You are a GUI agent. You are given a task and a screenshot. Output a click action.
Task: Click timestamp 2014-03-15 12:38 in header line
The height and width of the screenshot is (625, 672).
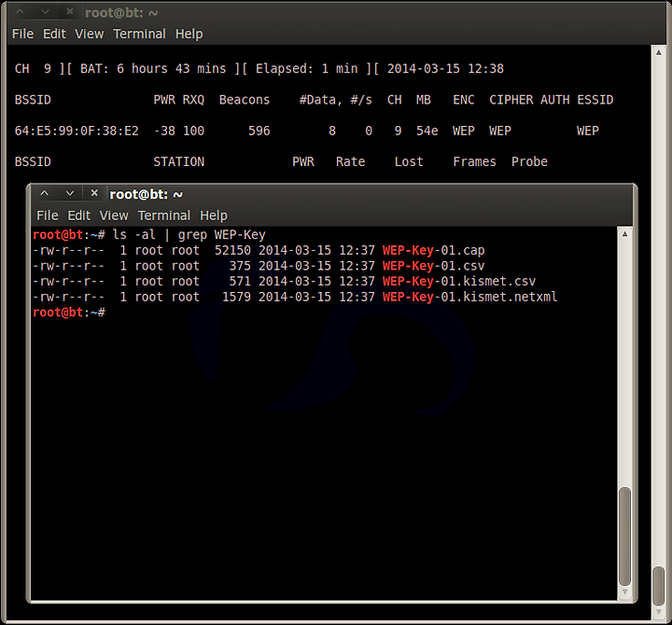coord(445,68)
